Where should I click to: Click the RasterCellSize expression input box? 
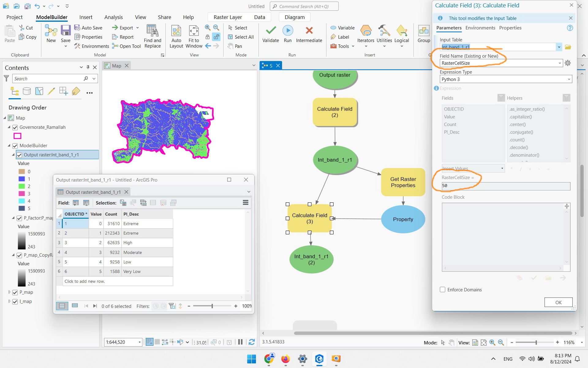coord(505,186)
